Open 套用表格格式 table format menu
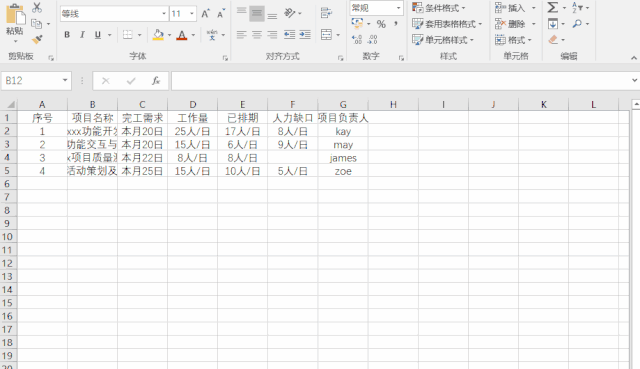The height and width of the screenshot is (369, 640). coord(447,24)
